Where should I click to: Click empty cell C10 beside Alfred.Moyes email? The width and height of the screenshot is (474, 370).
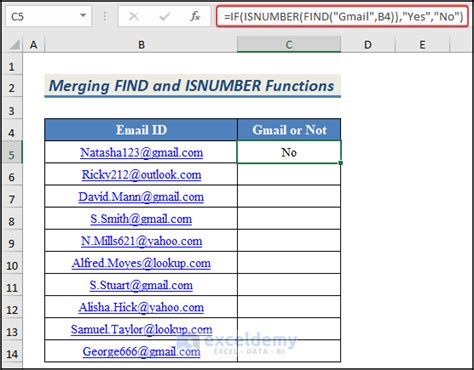289,262
